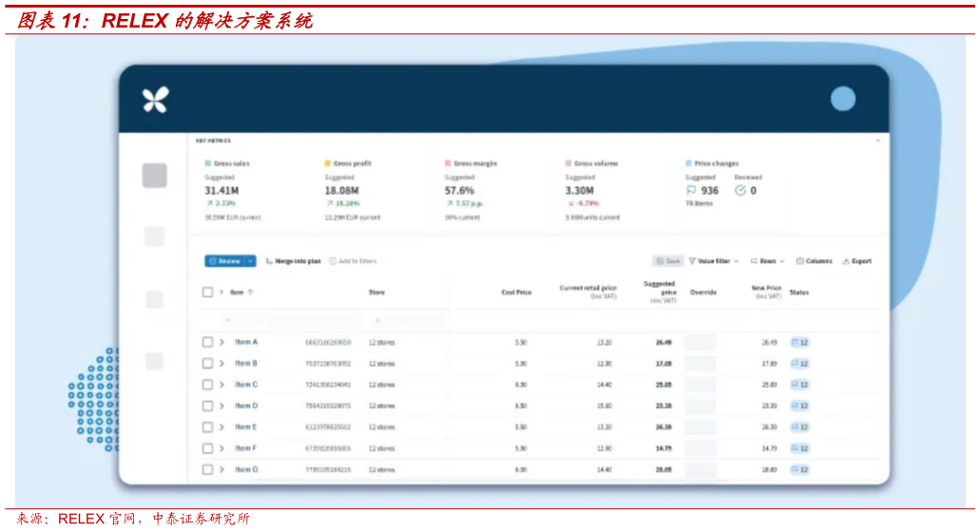This screenshot has height=531, width=980.
Task: Tick the checkbox for Item C
Action: click(x=207, y=385)
